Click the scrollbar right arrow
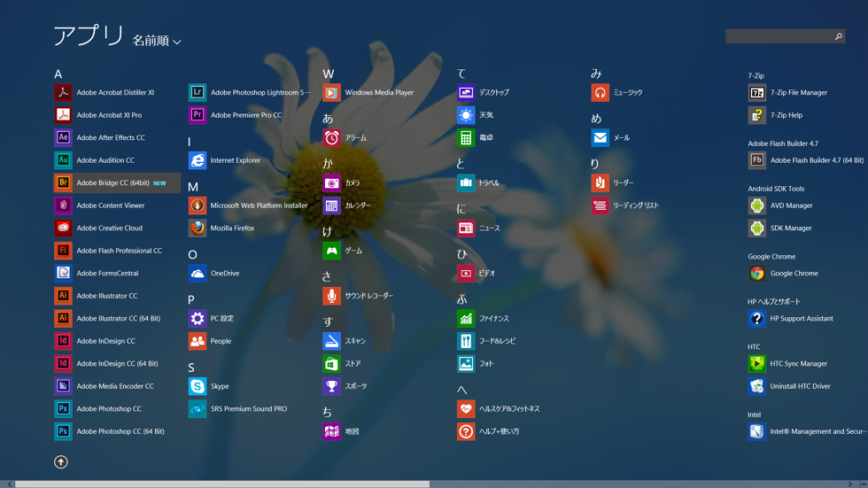The height and width of the screenshot is (488, 868). pos(851,484)
